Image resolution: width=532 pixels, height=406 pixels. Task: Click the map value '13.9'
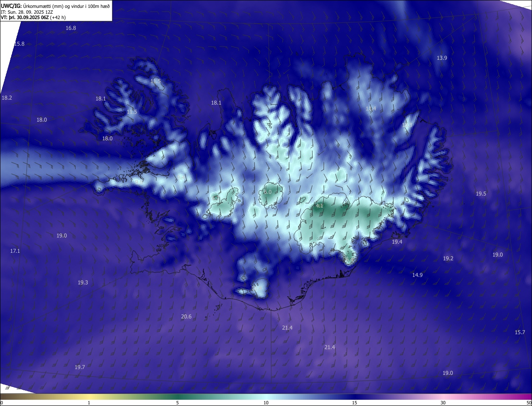click(442, 58)
